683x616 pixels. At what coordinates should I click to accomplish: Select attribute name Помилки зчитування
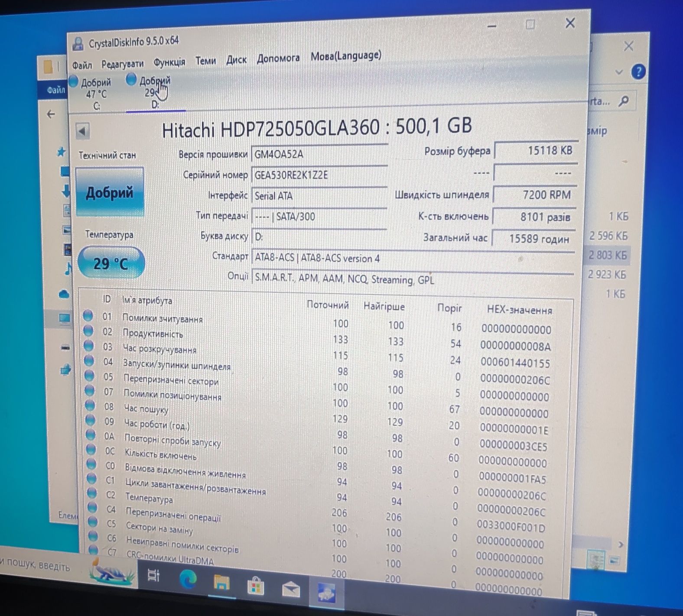[x=163, y=319]
